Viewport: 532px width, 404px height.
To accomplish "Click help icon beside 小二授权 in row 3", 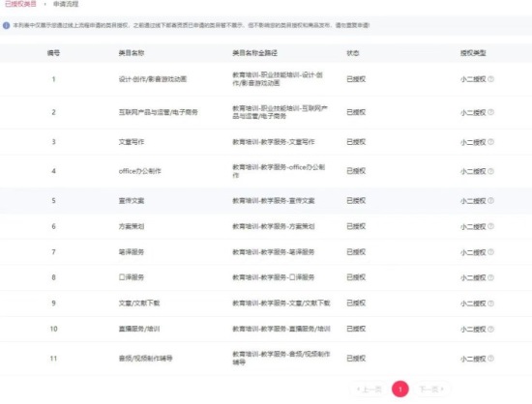I will tap(490, 142).
